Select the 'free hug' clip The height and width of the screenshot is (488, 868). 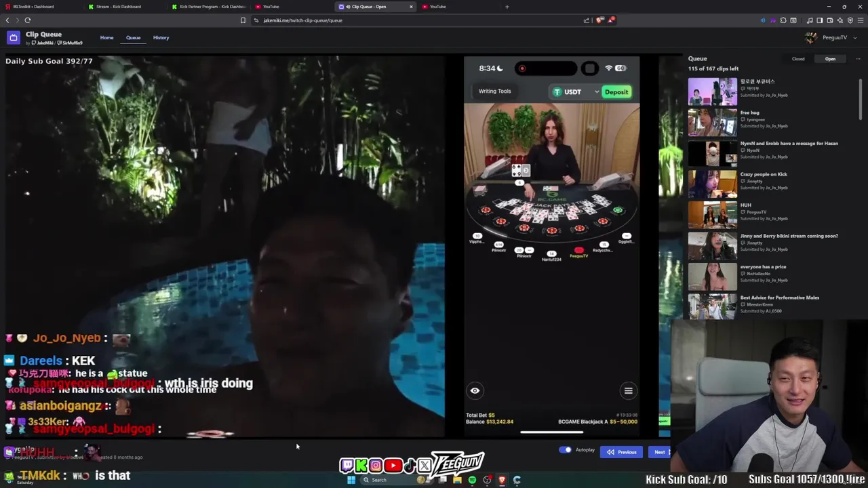[x=771, y=123]
